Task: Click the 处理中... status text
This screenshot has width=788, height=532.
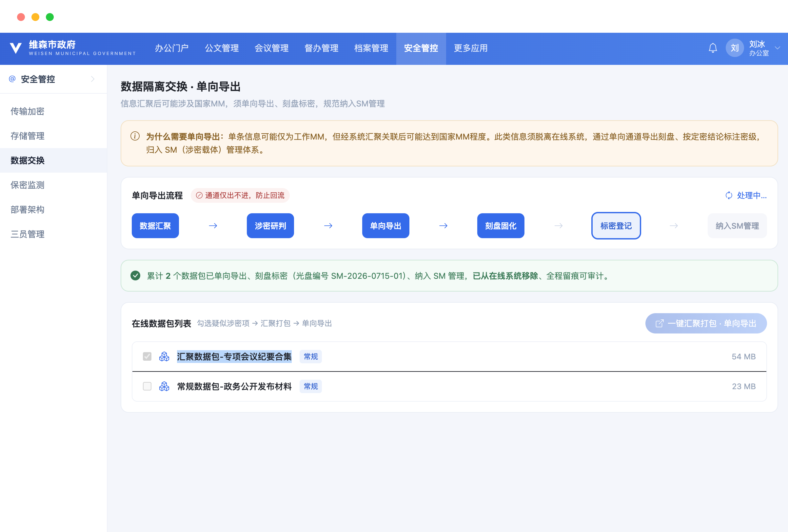Action: pyautogui.click(x=752, y=195)
